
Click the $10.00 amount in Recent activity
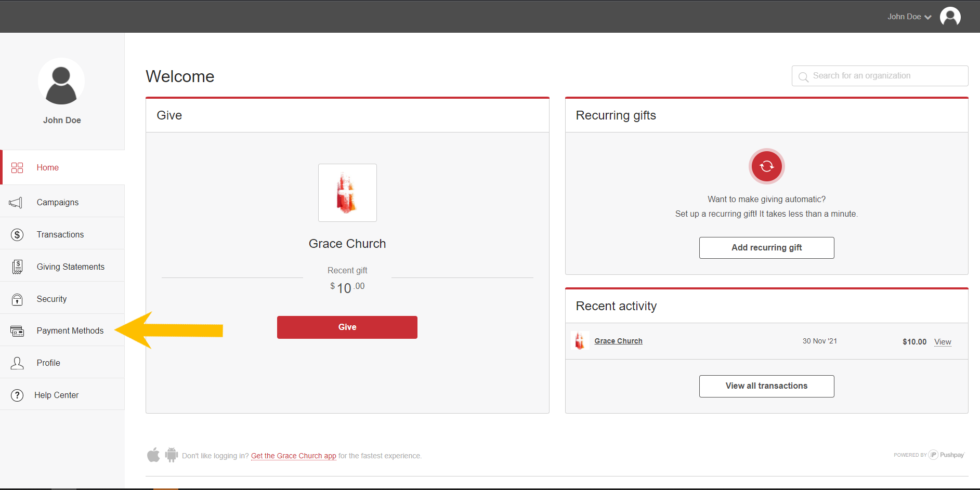point(914,341)
